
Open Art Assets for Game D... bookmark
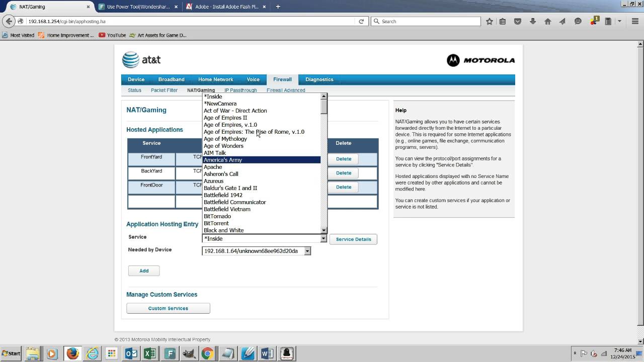(158, 35)
